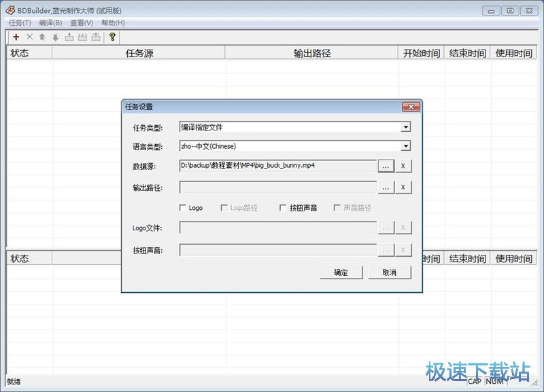Cancel the dialog with 取消 button
Screen dimensions: 544x392
(389, 272)
